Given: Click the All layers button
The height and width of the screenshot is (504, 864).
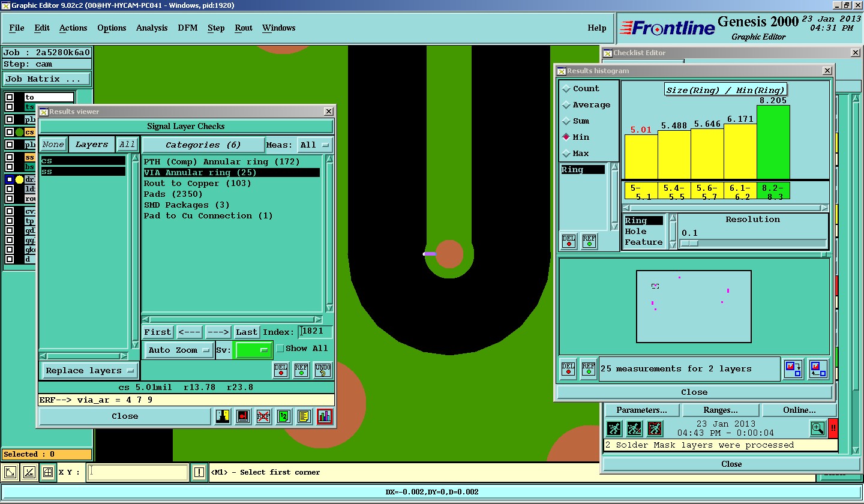Looking at the screenshot, I should [x=127, y=145].
